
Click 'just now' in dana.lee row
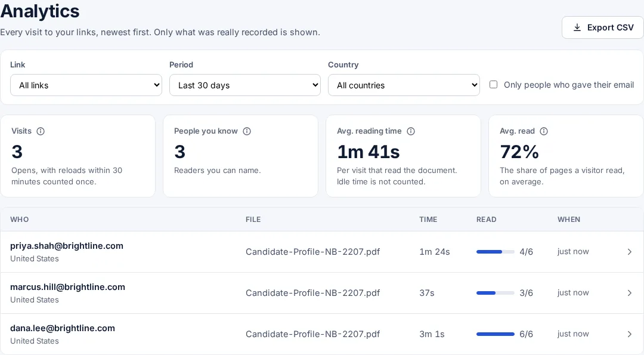tap(573, 334)
